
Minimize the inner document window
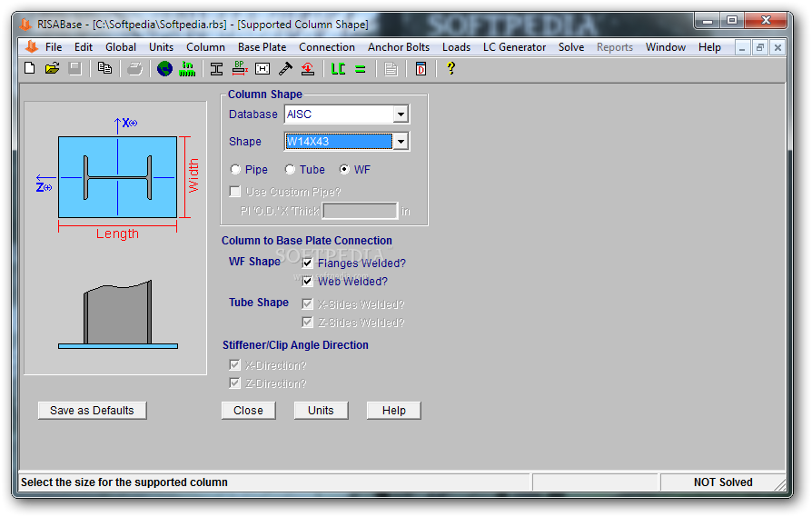pyautogui.click(x=742, y=47)
